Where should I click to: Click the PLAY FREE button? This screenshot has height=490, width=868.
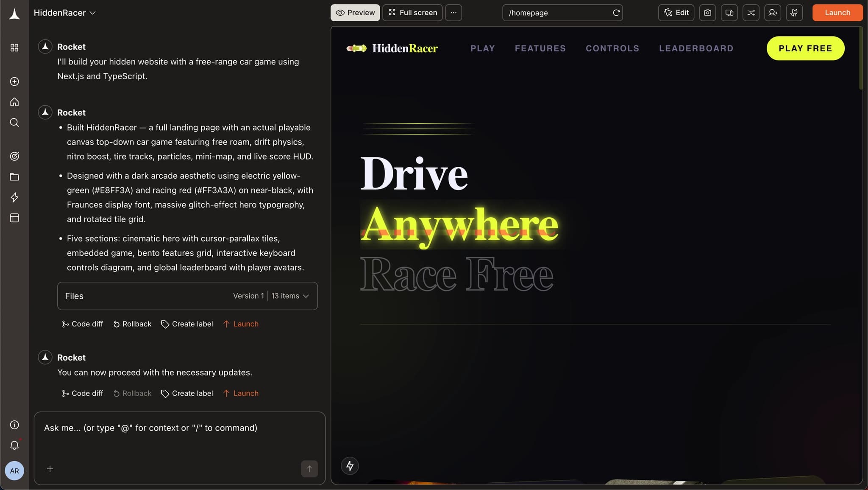point(805,48)
